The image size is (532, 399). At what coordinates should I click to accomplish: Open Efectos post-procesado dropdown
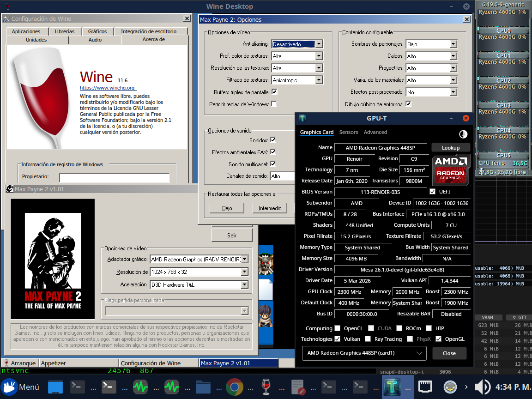pyautogui.click(x=453, y=92)
